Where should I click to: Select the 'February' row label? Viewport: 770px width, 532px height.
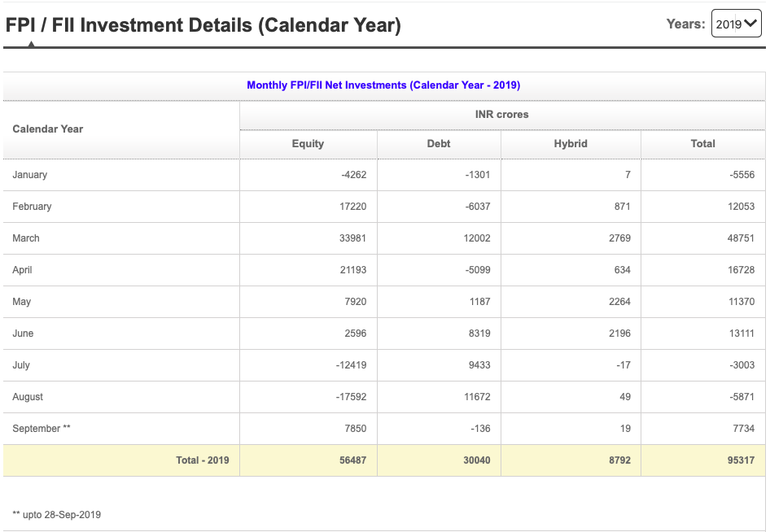(32, 206)
